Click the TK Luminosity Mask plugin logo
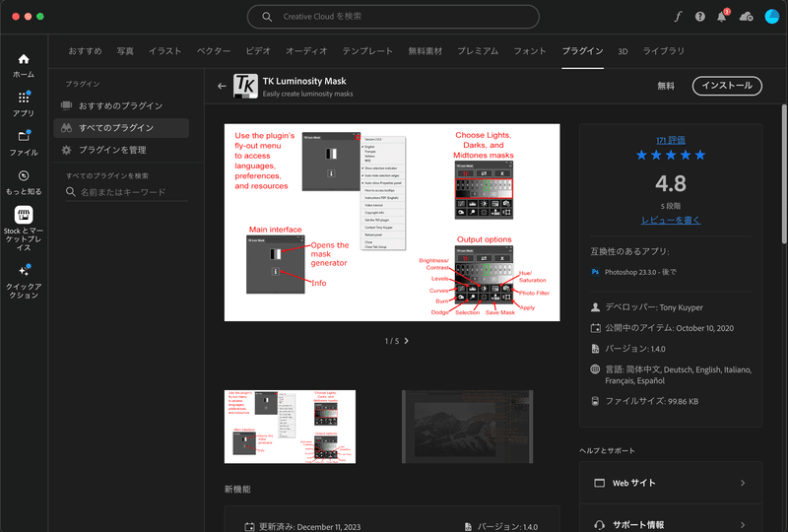 (245, 86)
